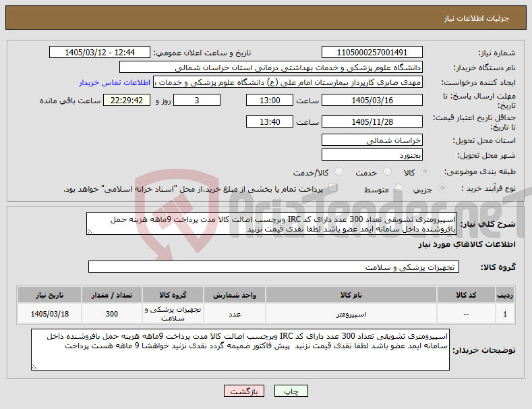Click the response deadline date 1405/03/16
Image resolution: width=532 pixels, height=409 pixels.
372,100
